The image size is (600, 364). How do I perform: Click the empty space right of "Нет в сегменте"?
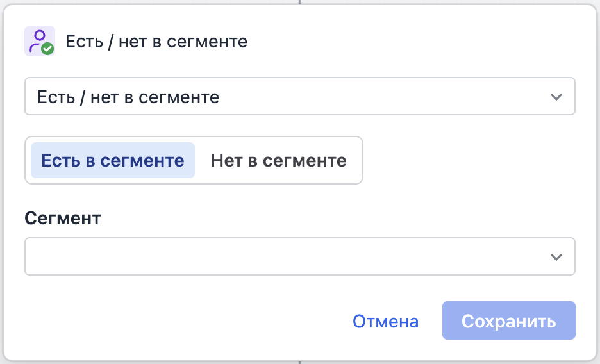point(468,160)
